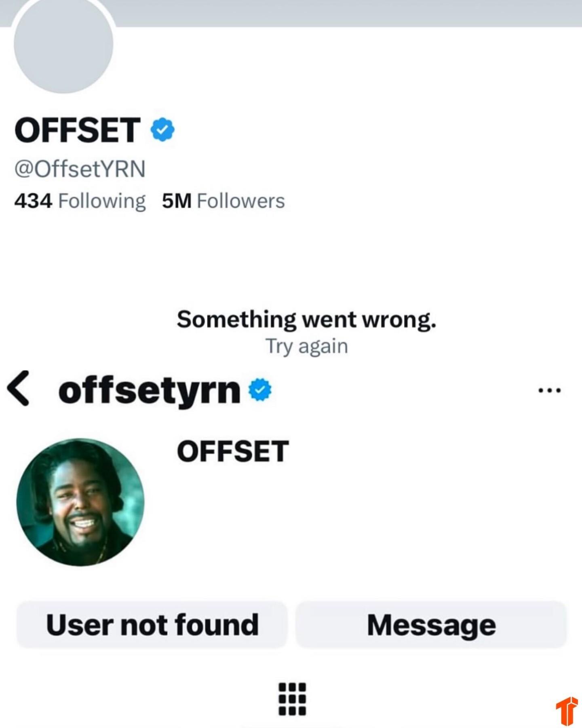The width and height of the screenshot is (582, 728).
Task: Click the @OffsetYRN handle text
Action: 80,169
